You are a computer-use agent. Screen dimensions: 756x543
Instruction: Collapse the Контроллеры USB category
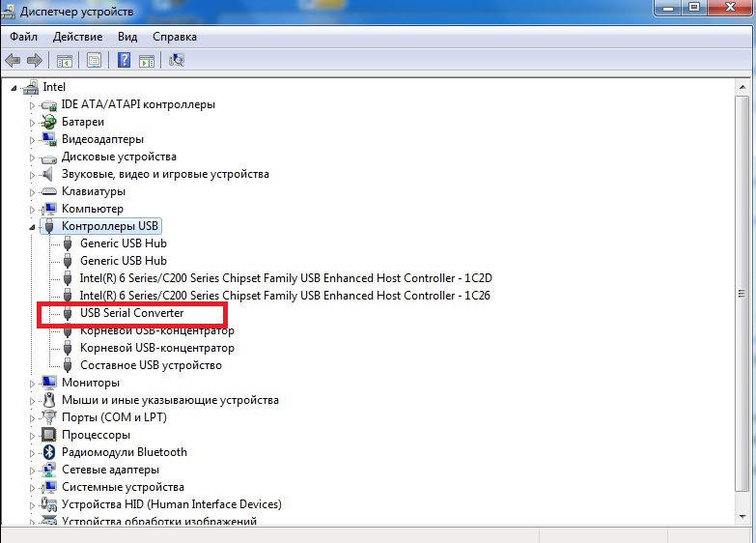pyautogui.click(x=32, y=227)
